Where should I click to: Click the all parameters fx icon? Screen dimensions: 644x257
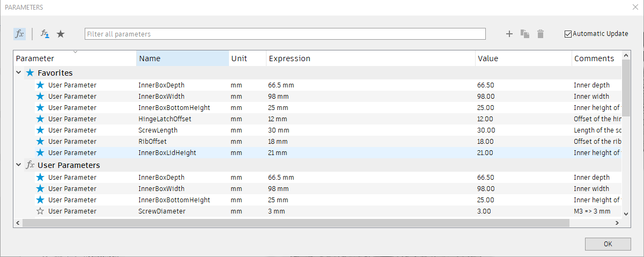click(19, 34)
